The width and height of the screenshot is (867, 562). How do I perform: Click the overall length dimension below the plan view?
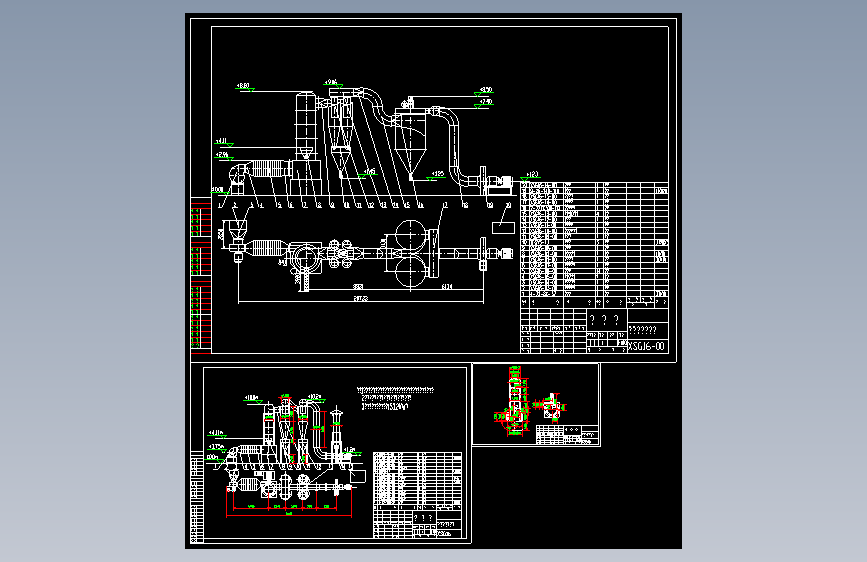click(361, 299)
